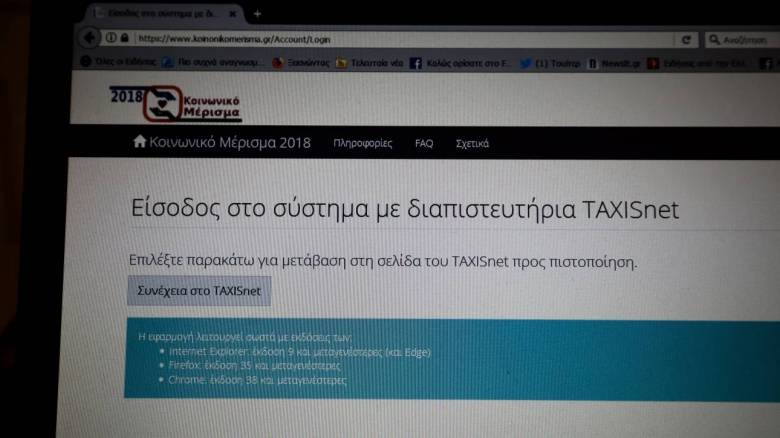Select the open login page tab
Image resolution: width=780 pixels, height=438 pixels.
tap(164, 13)
